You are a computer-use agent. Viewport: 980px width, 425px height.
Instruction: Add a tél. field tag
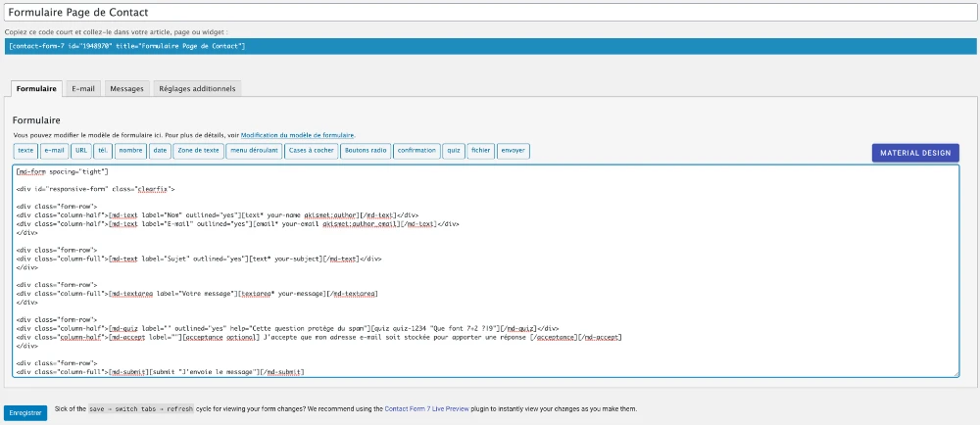103,151
